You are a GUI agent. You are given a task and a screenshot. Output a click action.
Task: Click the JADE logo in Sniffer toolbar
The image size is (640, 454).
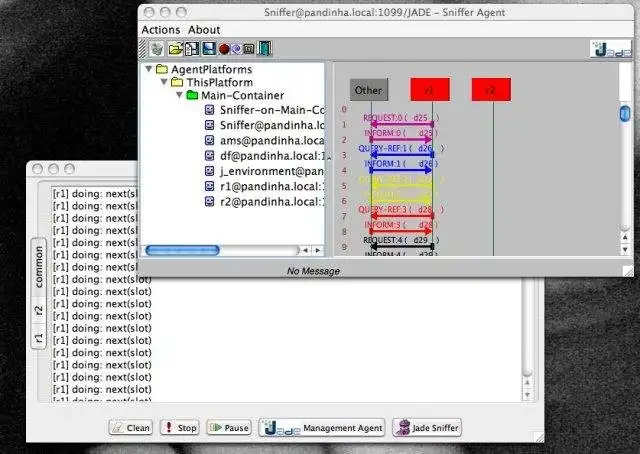pos(611,49)
